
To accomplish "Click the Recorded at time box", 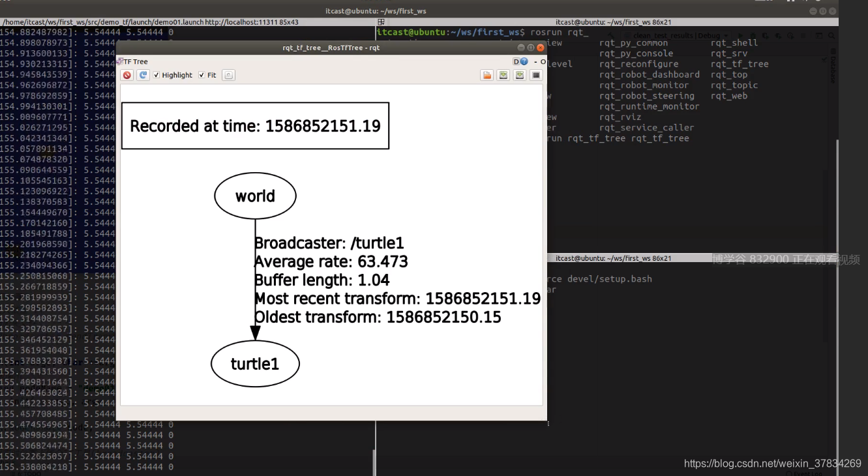I will [255, 126].
